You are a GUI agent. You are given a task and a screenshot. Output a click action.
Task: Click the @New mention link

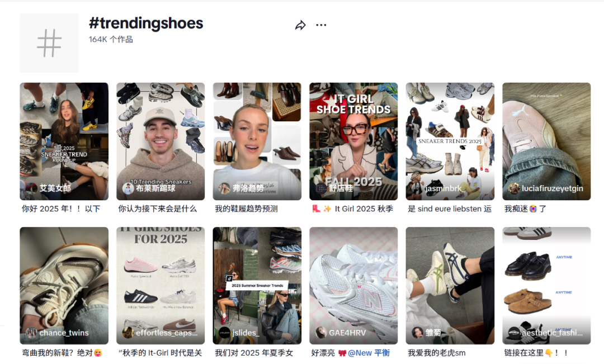pyautogui.click(x=360, y=353)
